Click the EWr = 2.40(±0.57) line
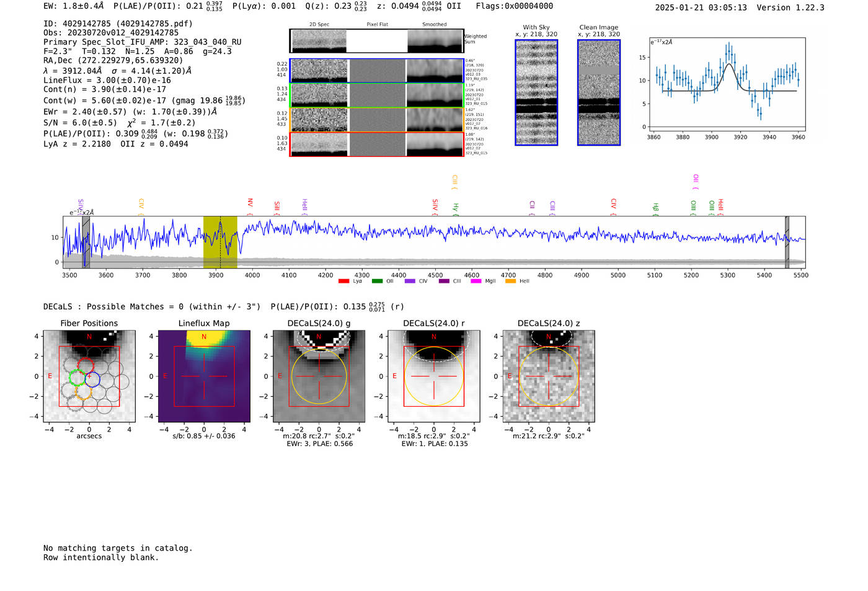This screenshot has width=868, height=591. point(130,112)
